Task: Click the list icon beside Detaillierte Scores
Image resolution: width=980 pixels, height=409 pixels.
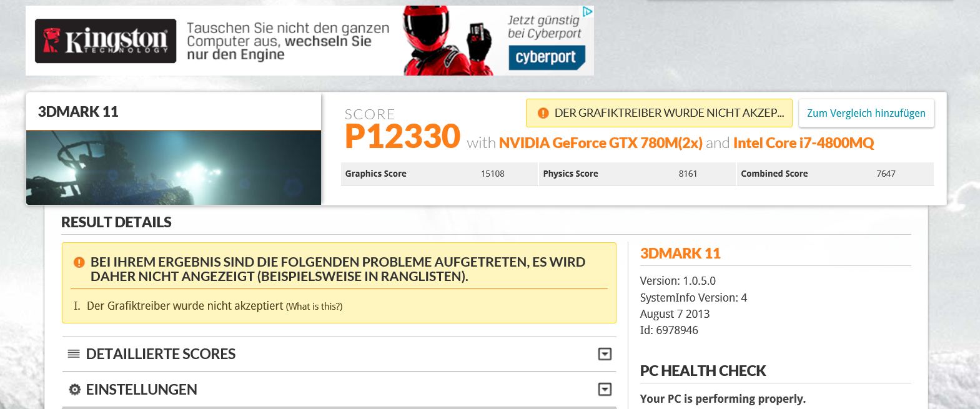Action: coord(74,354)
